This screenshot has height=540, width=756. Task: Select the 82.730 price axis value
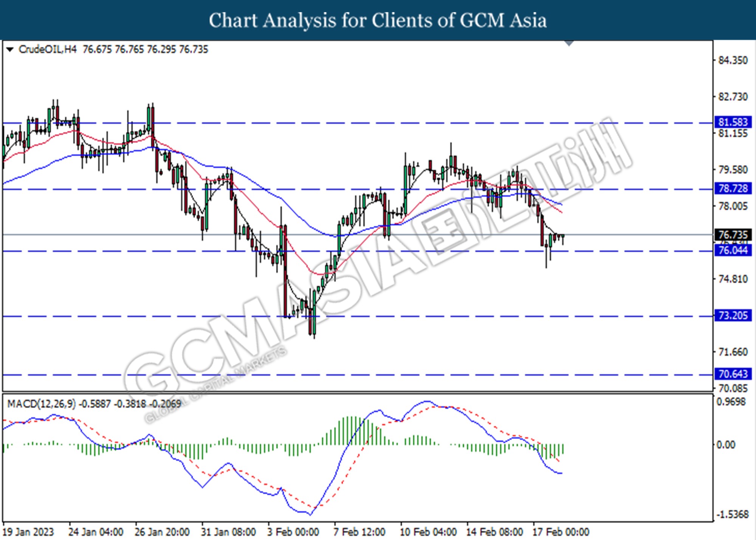733,97
